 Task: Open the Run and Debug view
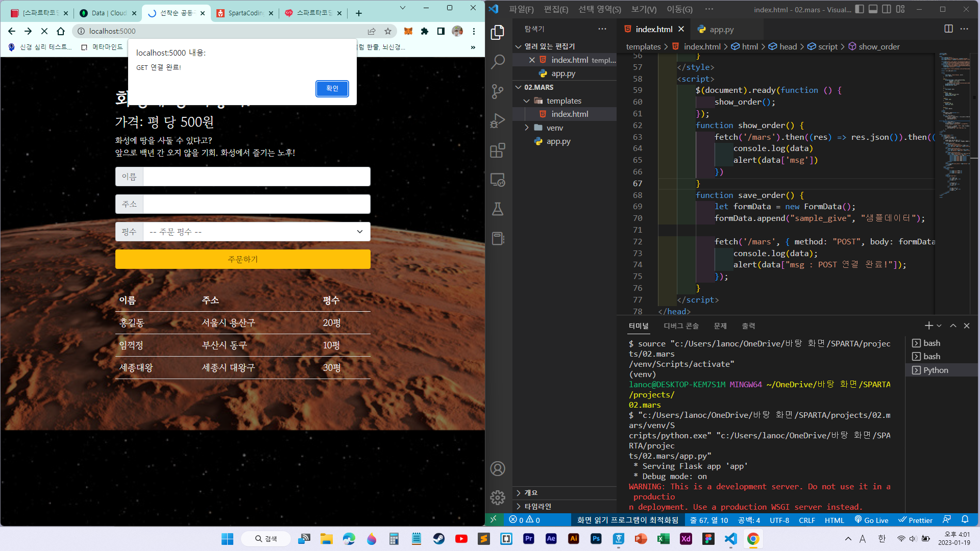[498, 121]
